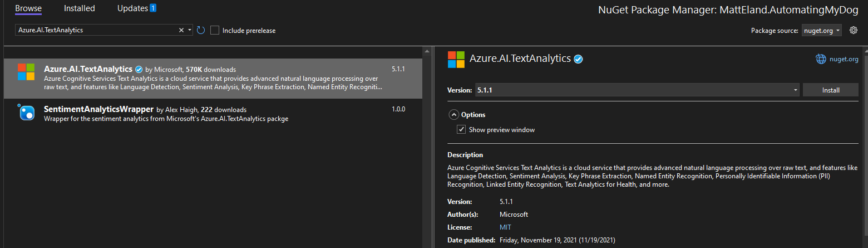Install the Azure.AI.TextAnalytics package

click(x=831, y=90)
